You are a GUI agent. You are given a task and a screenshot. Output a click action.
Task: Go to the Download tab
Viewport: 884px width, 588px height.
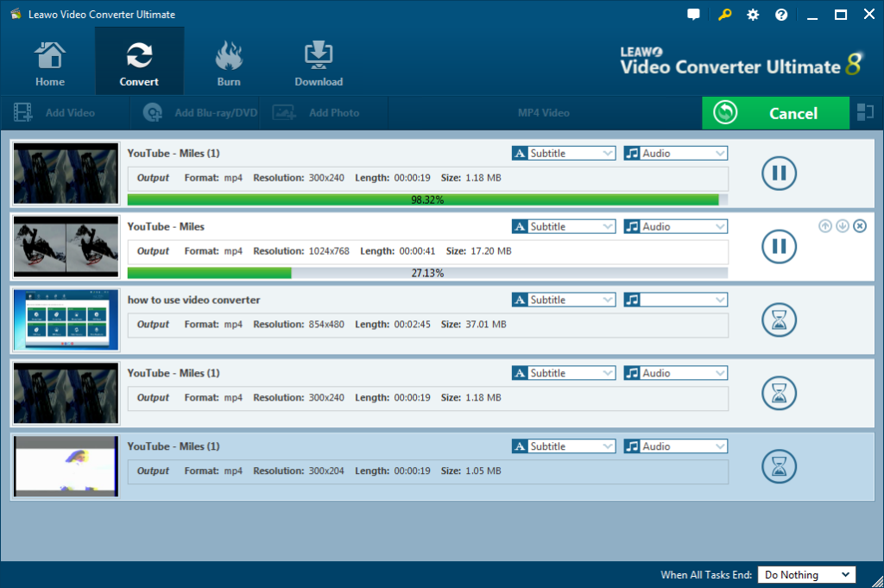(319, 63)
